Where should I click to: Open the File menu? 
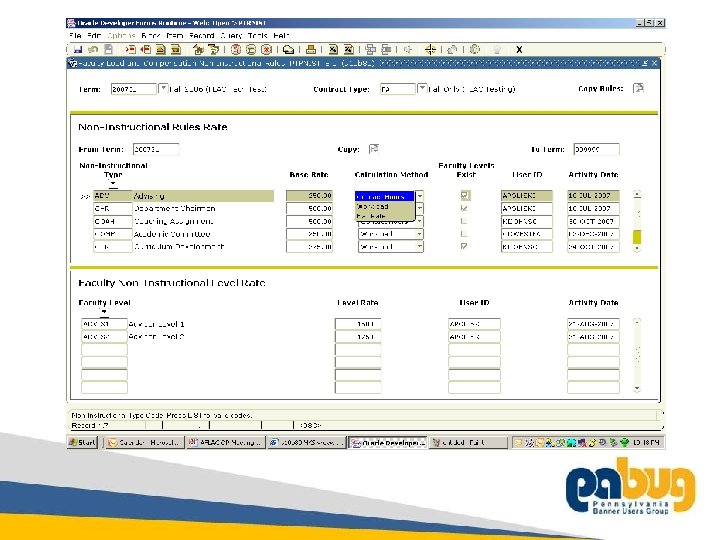pos(75,35)
